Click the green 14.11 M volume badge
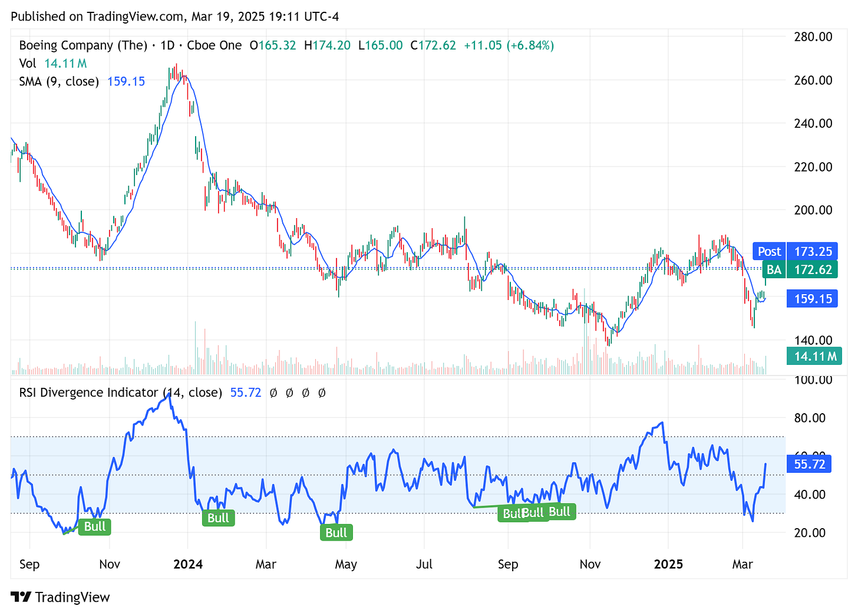The height and width of the screenshot is (616, 858). (814, 356)
